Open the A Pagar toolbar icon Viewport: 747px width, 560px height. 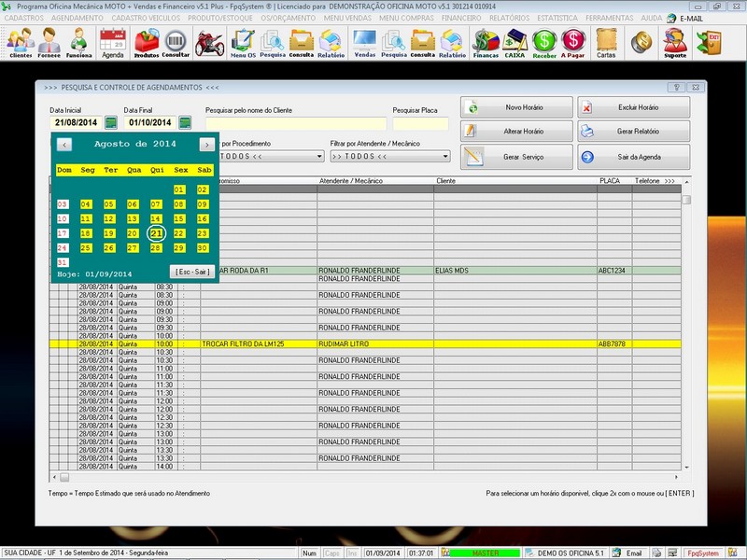click(x=573, y=42)
